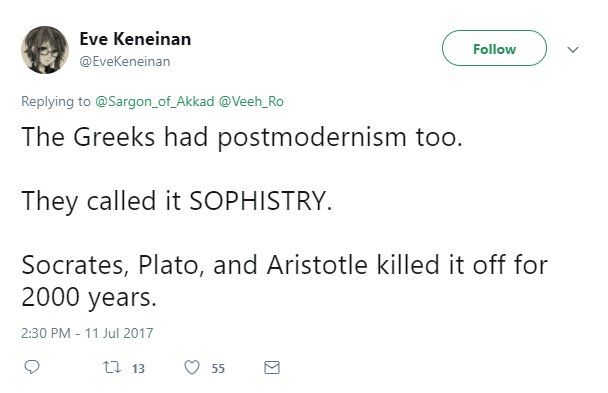Screen dimensions: 608x393
Task: Click the reply speech bubble icon
Action: tap(32, 367)
